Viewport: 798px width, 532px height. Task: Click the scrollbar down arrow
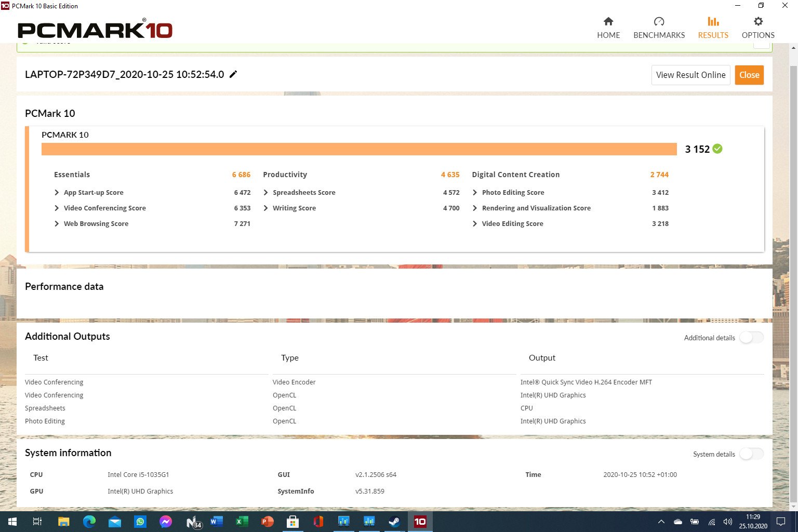point(793,507)
